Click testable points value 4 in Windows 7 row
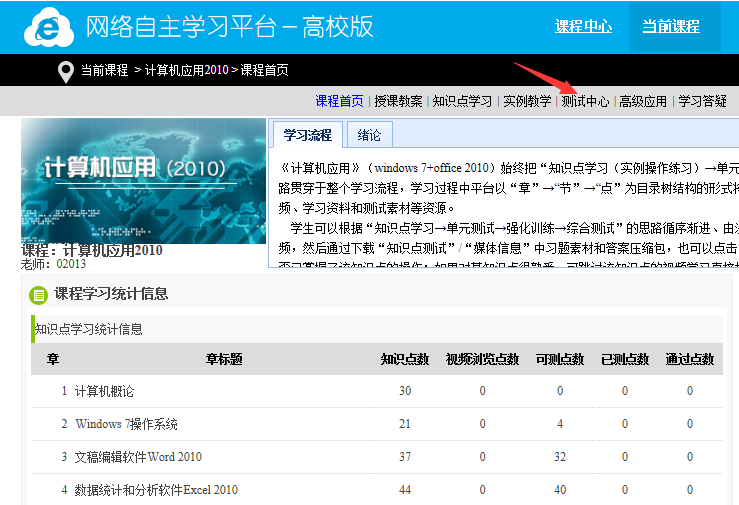Screen dimensions: 739x505 click(560, 424)
